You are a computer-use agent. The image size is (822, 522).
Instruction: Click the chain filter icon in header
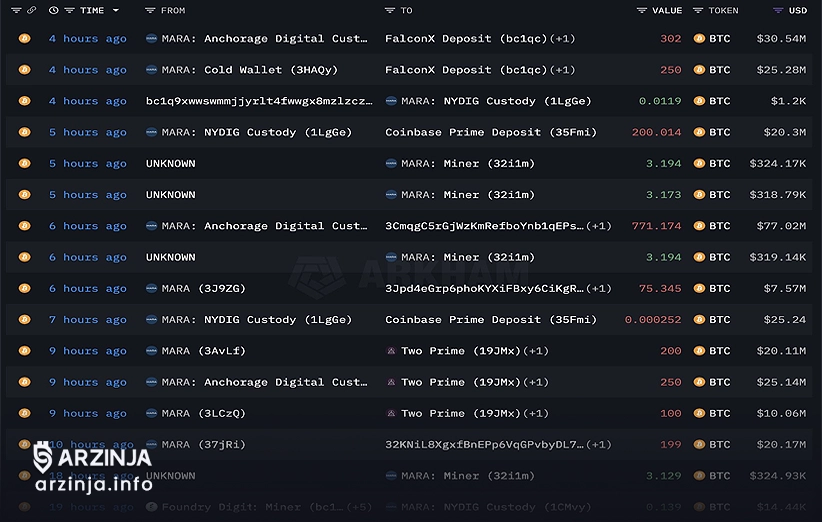pos(17,10)
